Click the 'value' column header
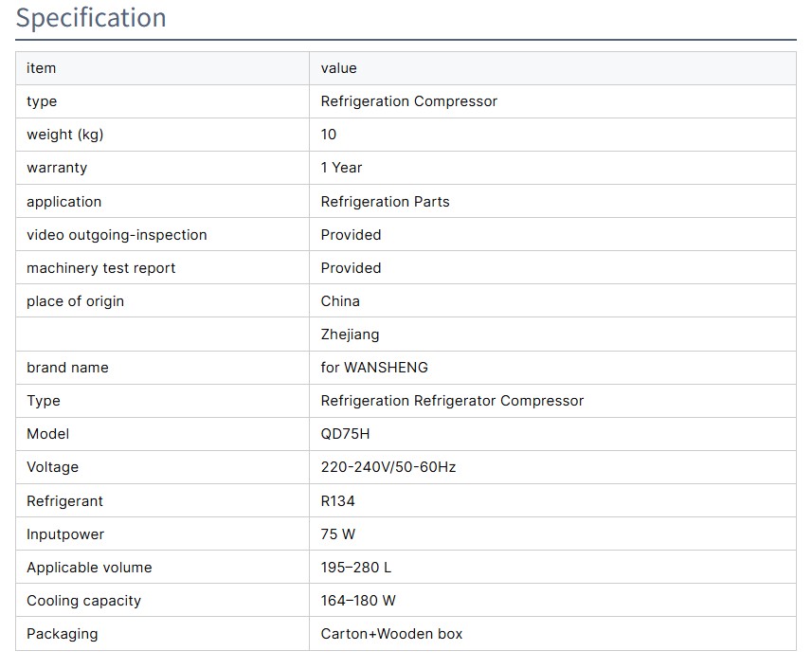Image resolution: width=812 pixels, height=669 pixels. click(339, 68)
